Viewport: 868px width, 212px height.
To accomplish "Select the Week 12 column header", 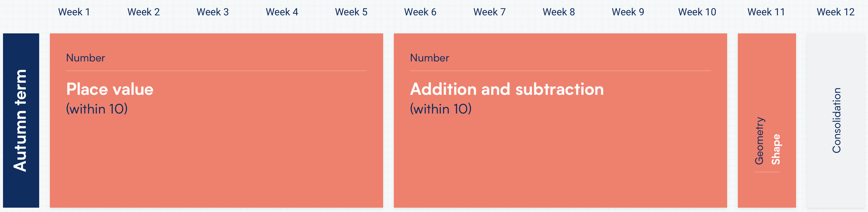I will (835, 12).
